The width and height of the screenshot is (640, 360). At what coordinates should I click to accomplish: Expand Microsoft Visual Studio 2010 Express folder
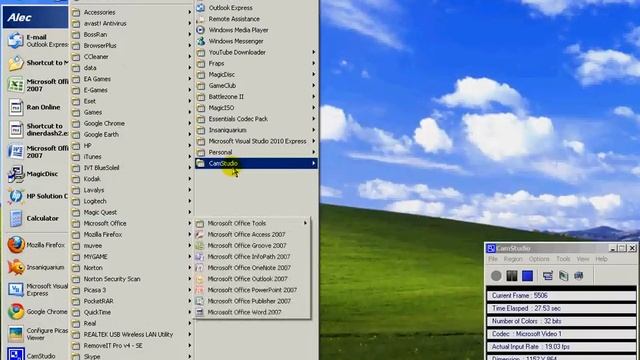click(256, 141)
